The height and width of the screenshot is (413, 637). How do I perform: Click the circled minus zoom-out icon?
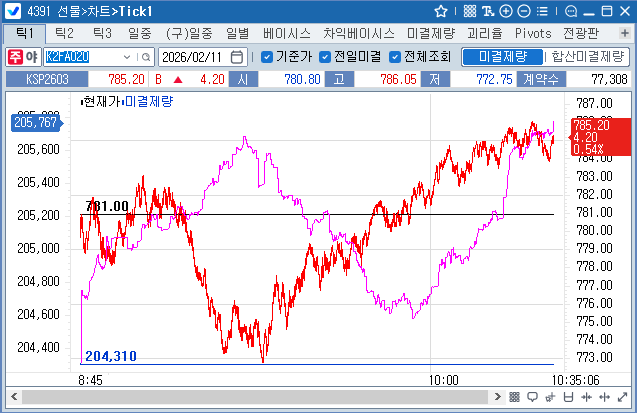[524, 11]
